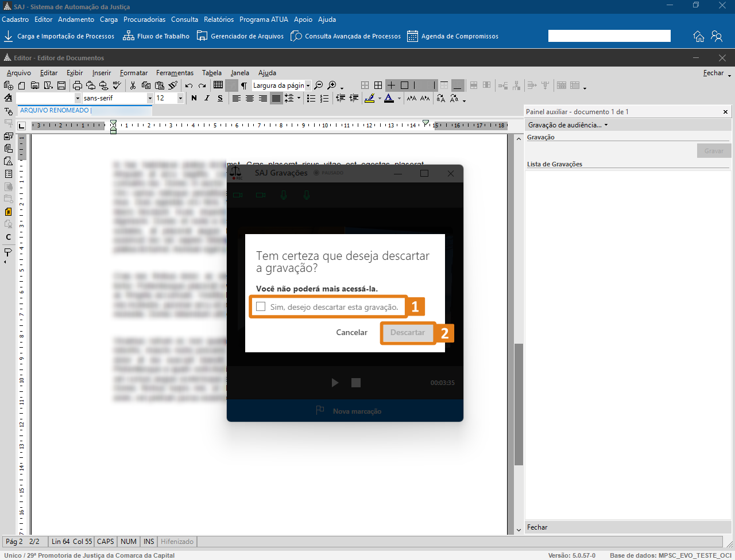735x560 pixels.
Task: Open Consulta Avançada de Processos
Action: coord(346,36)
